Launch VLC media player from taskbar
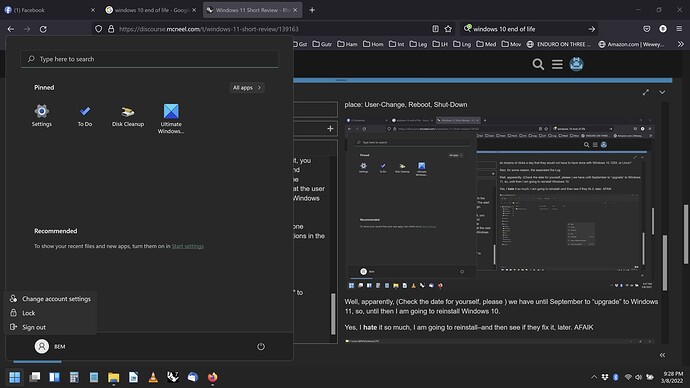This screenshot has height=388, width=690. (153, 377)
